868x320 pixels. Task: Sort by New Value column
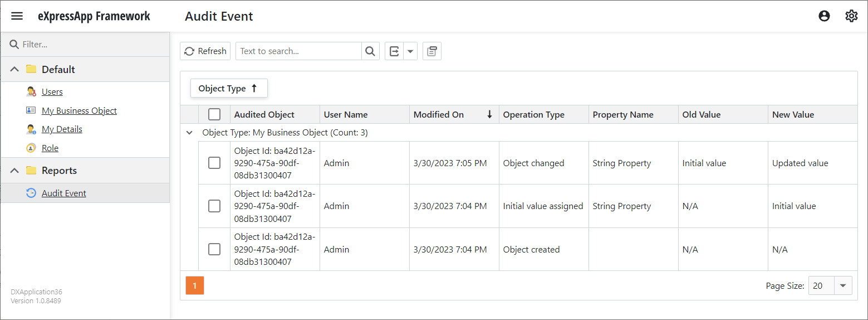pos(813,114)
